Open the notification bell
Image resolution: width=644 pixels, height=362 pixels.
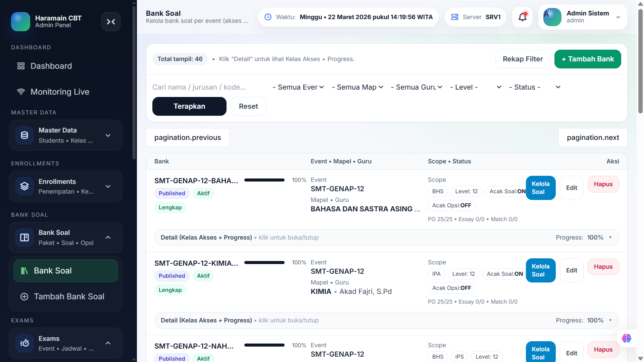tap(522, 17)
